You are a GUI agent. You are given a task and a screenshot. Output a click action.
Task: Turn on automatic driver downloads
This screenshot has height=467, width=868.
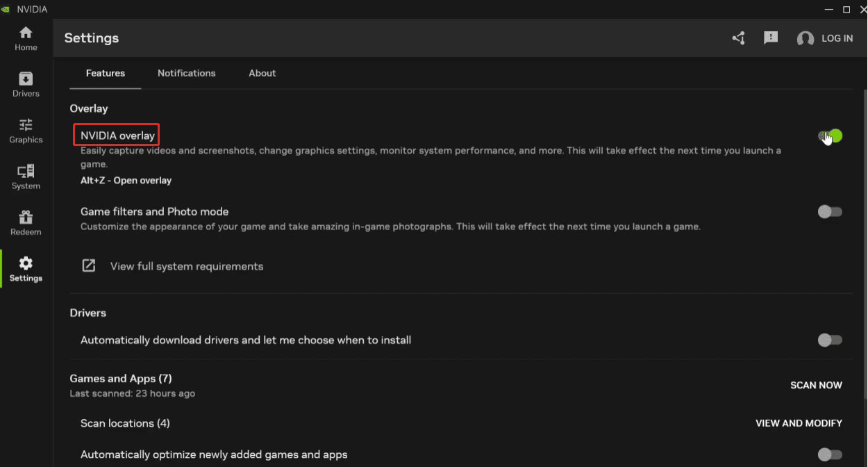click(830, 340)
